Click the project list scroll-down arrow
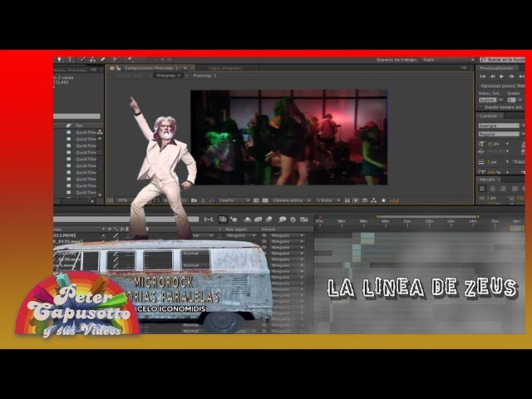 pos(100,195)
